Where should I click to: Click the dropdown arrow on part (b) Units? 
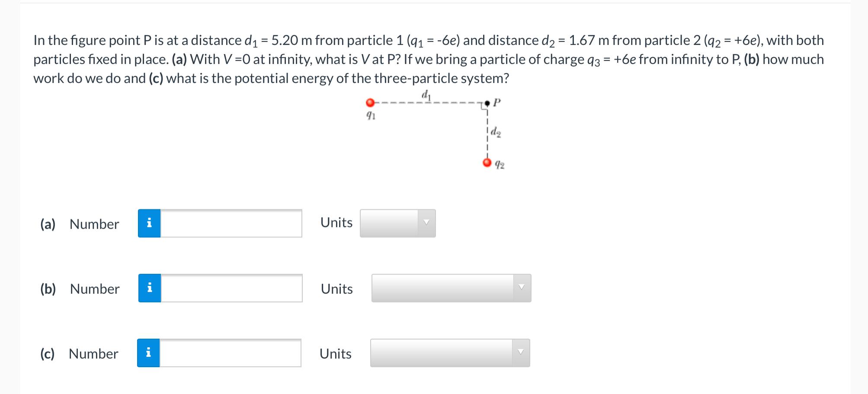(x=522, y=286)
